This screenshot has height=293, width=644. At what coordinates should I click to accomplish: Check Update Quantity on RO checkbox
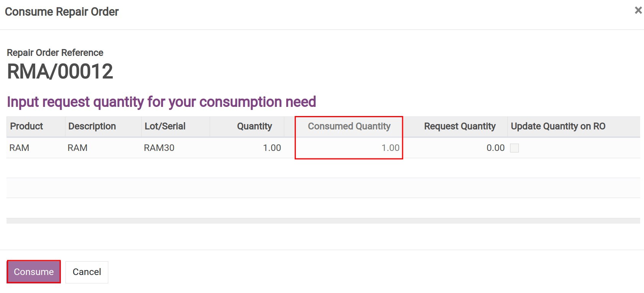click(514, 148)
